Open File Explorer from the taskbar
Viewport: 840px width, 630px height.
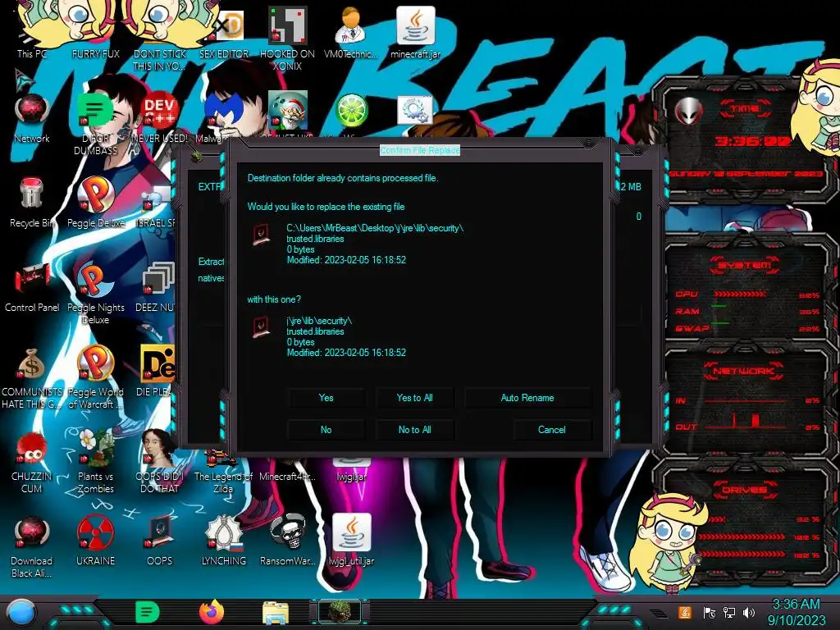(276, 612)
